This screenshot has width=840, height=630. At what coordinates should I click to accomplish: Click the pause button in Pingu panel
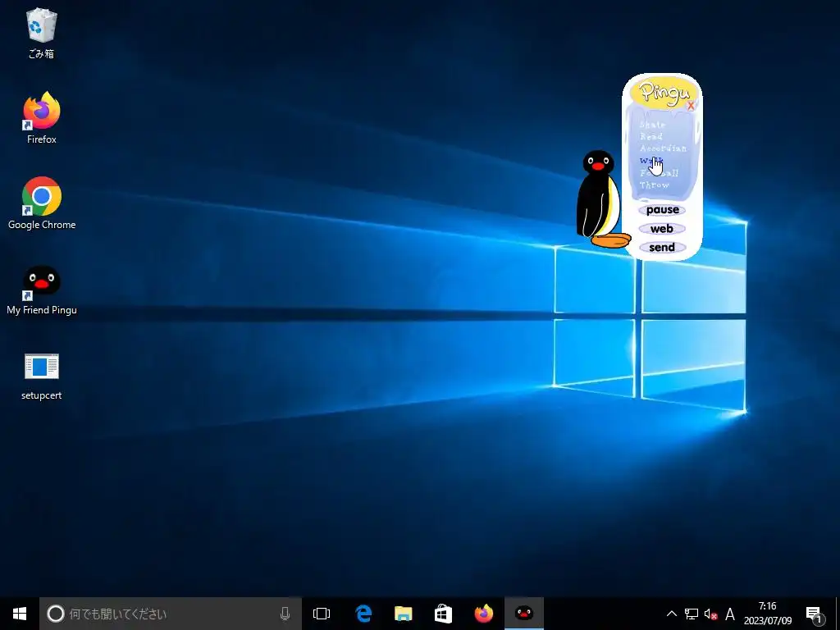[662, 210]
